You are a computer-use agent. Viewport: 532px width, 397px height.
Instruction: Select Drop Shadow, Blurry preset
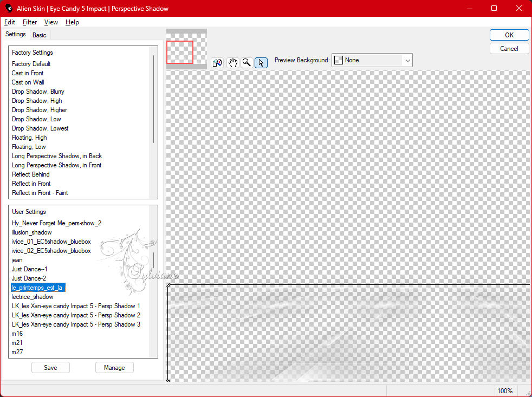click(38, 92)
